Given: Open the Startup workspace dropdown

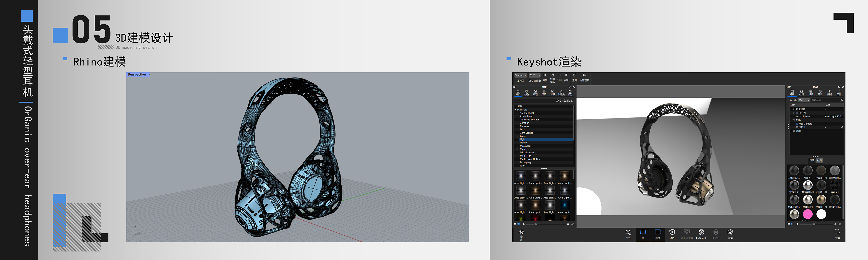Looking at the screenshot, I should (521, 75).
